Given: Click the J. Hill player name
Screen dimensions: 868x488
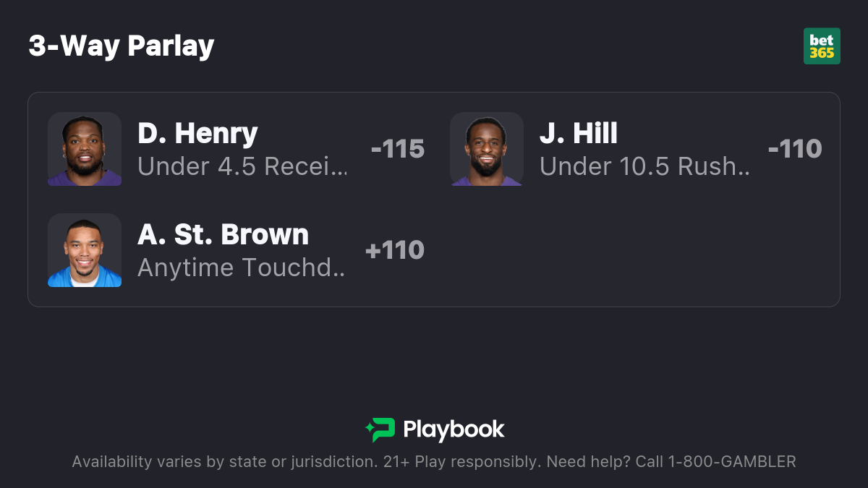Looking at the screenshot, I should tap(579, 134).
